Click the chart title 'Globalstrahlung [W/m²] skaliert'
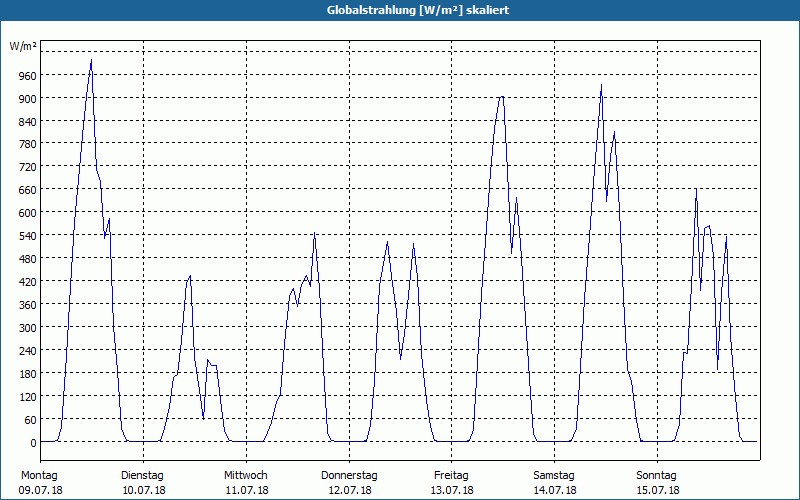Viewport: 800px width, 500px height. click(x=418, y=10)
